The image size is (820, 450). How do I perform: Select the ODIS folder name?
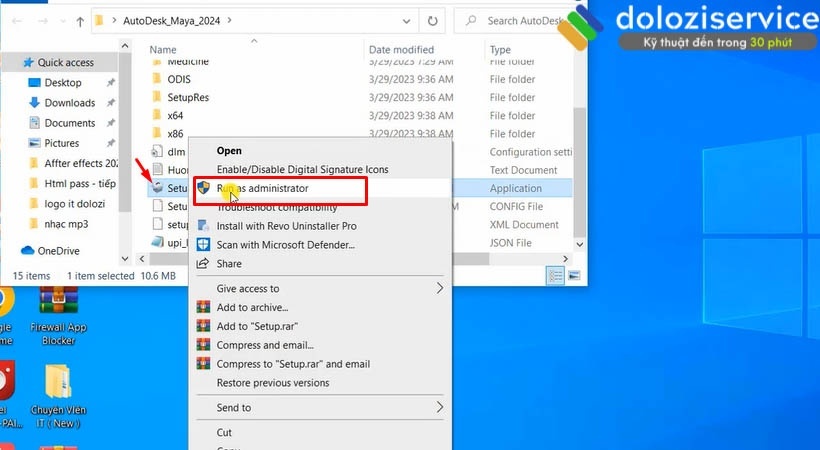[179, 79]
